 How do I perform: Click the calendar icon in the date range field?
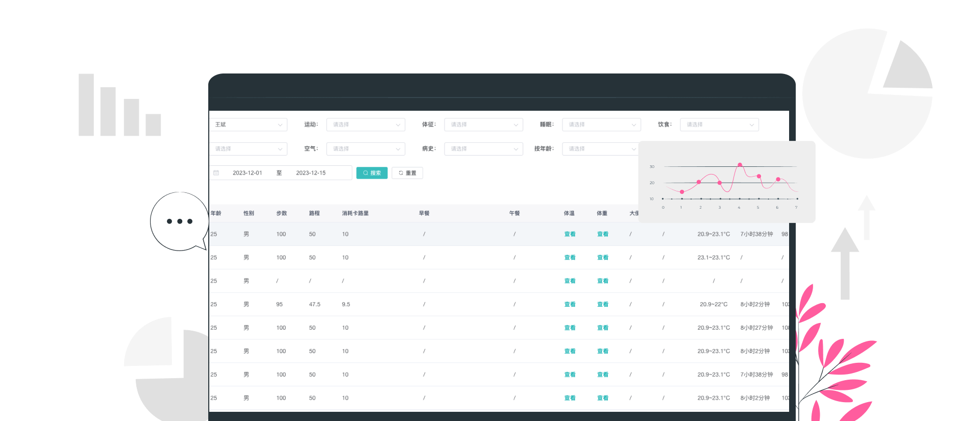click(216, 173)
